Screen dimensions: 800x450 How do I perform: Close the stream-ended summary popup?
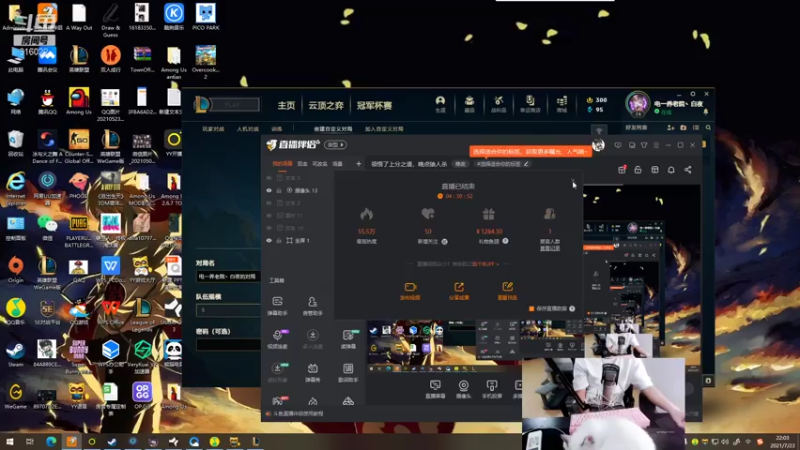[572, 181]
